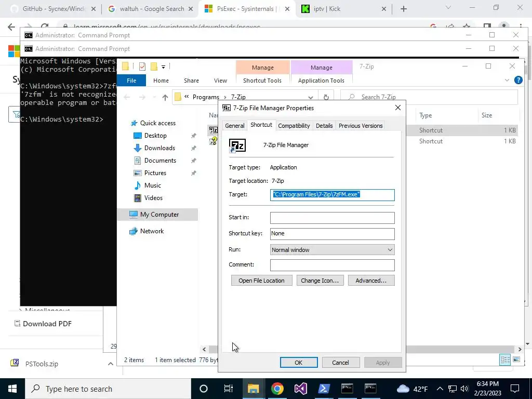The width and height of the screenshot is (532, 399).
Task: Click the Start in field
Action: (x=332, y=218)
